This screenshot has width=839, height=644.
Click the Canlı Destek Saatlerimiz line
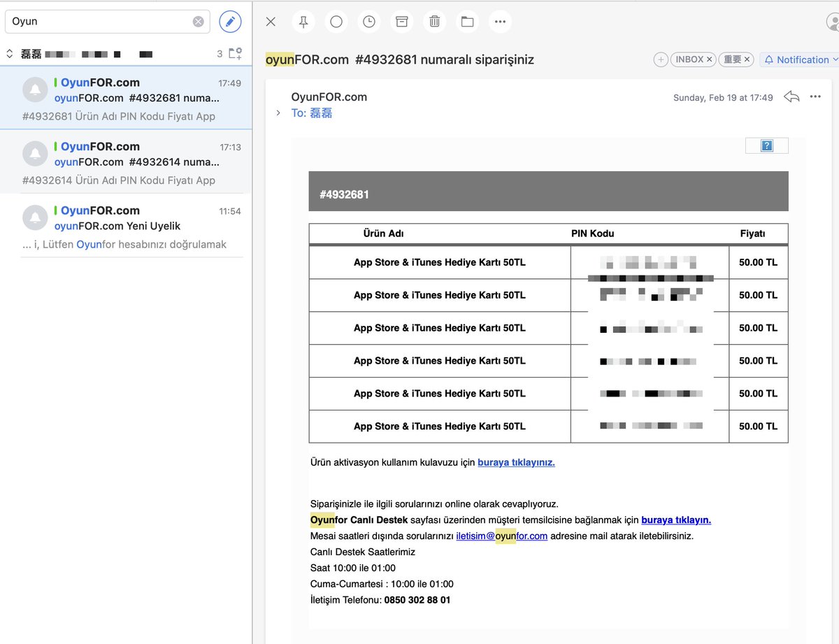[363, 552]
